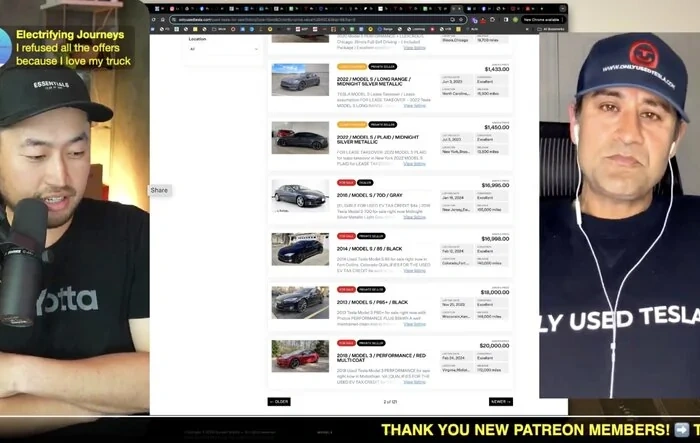This screenshot has height=443, width=700.
Task: Click the yellow lease takeover badge on the Long Range listing
Action: coord(352,67)
